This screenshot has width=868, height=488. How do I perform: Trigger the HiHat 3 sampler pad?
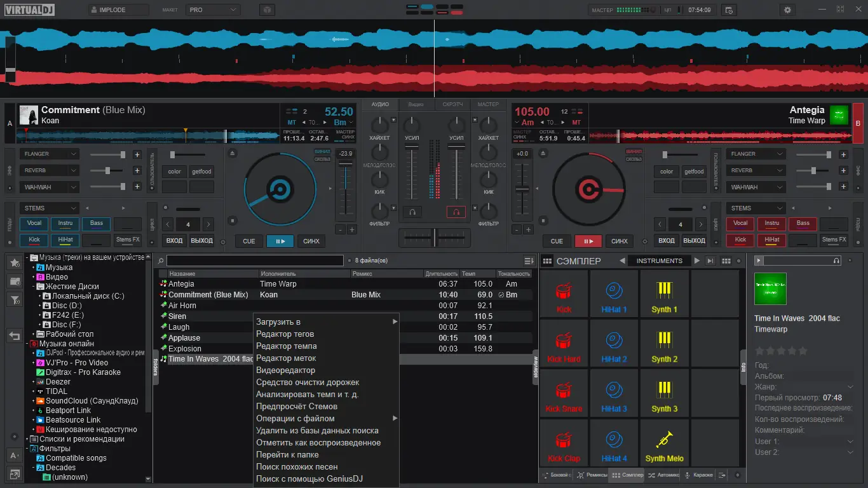pyautogui.click(x=614, y=393)
